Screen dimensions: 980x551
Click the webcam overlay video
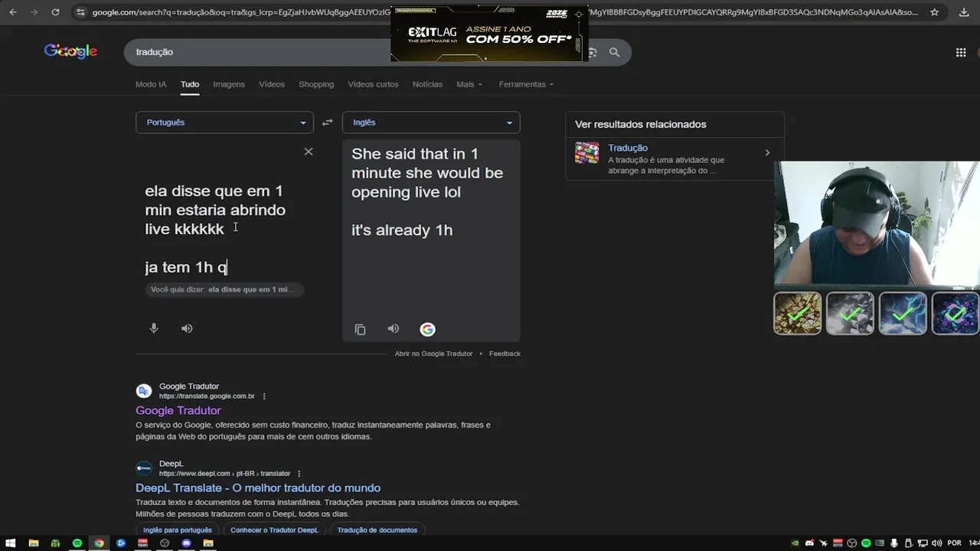point(877,223)
